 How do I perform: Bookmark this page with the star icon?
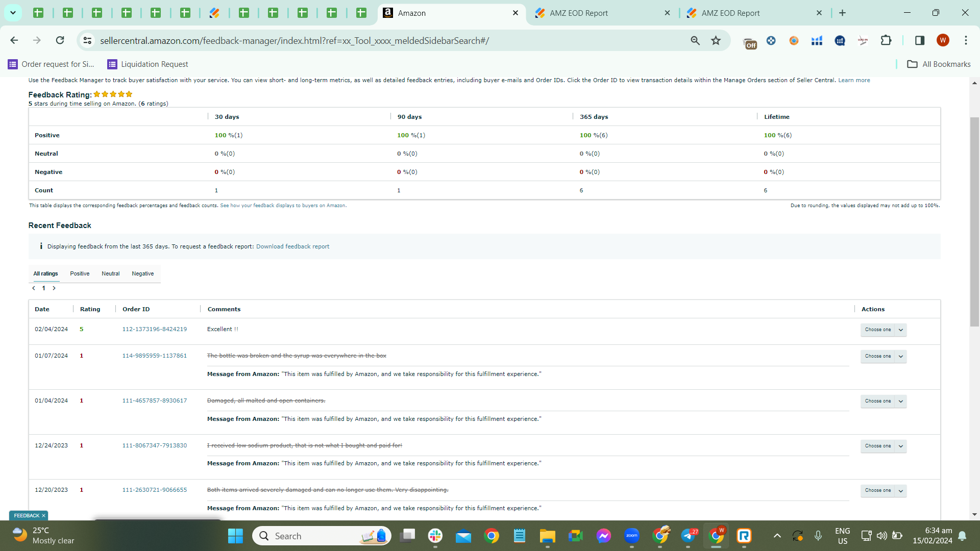(x=716, y=40)
